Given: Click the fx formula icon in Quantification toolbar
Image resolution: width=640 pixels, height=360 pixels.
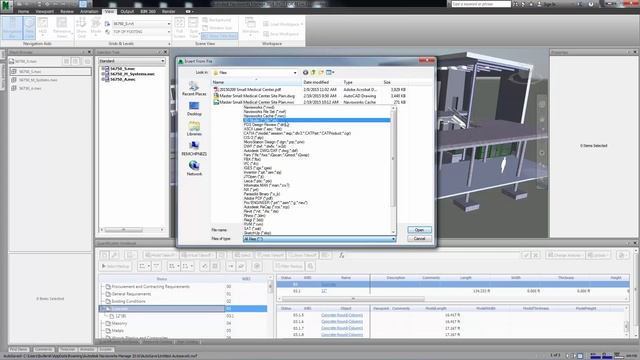Looking at the screenshot, I should 341,255.
